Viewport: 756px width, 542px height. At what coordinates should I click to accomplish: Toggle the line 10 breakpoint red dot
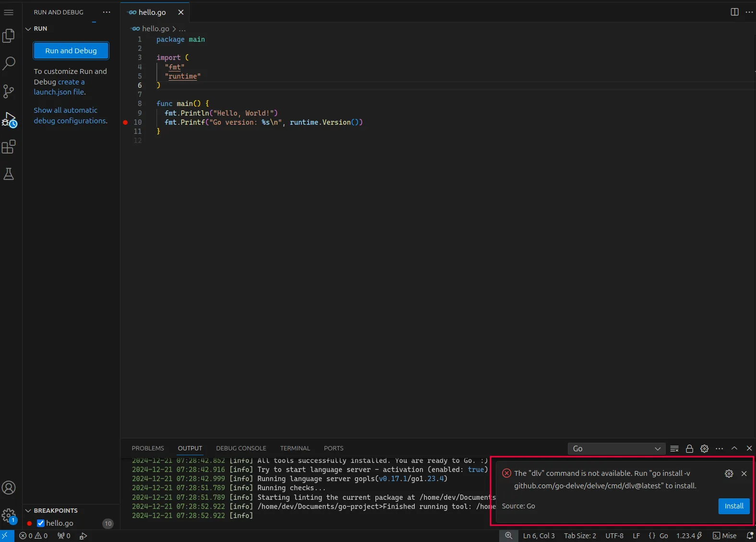125,122
